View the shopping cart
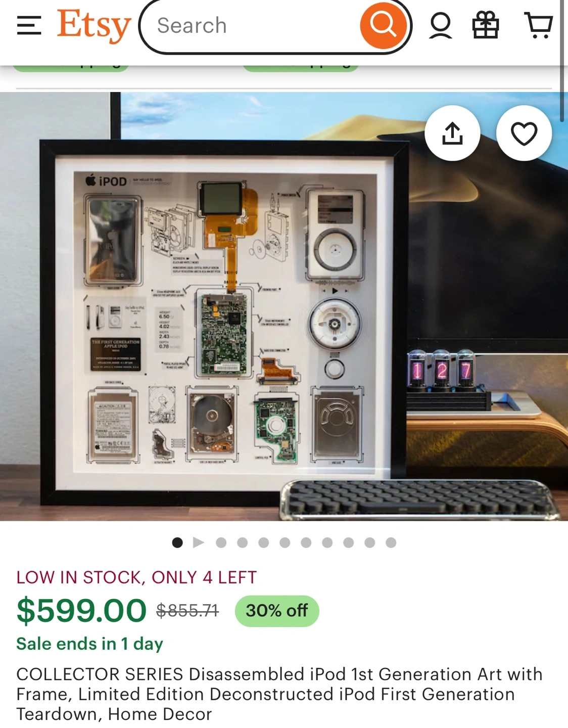The height and width of the screenshot is (728, 568). [x=539, y=25]
